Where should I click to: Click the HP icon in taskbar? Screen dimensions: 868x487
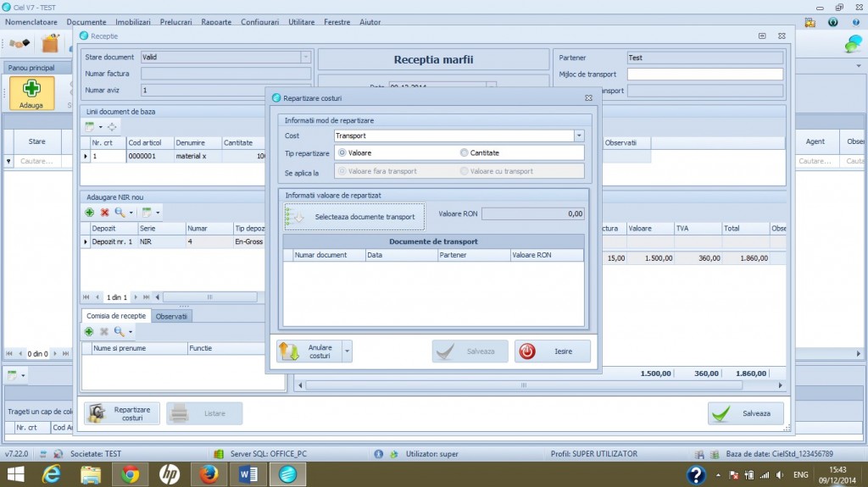point(170,474)
